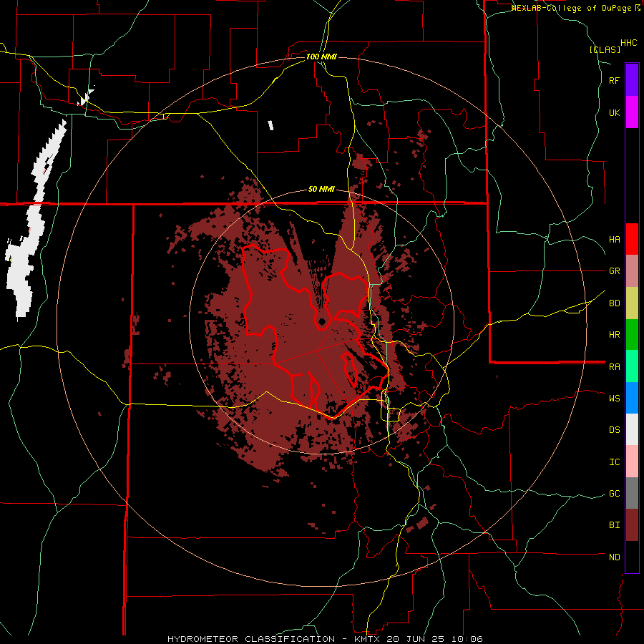Click the small white echo near 100 NMI ring

[x=270, y=125]
